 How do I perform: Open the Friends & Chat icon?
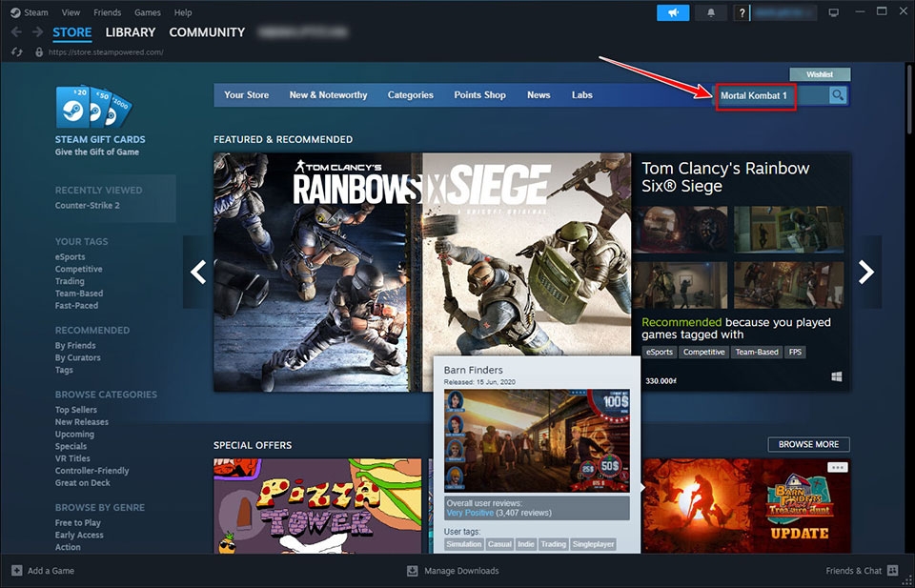click(x=892, y=571)
